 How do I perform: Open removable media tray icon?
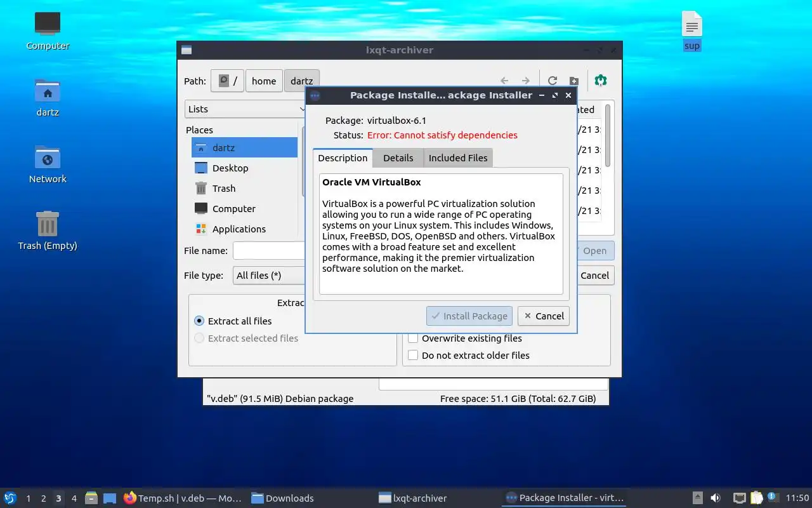697,498
